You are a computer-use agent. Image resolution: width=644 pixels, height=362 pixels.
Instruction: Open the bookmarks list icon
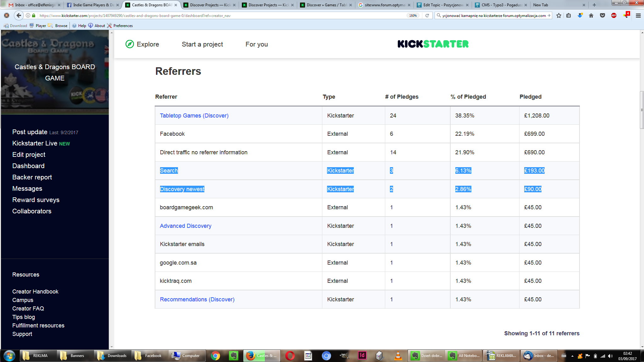pyautogui.click(x=569, y=15)
